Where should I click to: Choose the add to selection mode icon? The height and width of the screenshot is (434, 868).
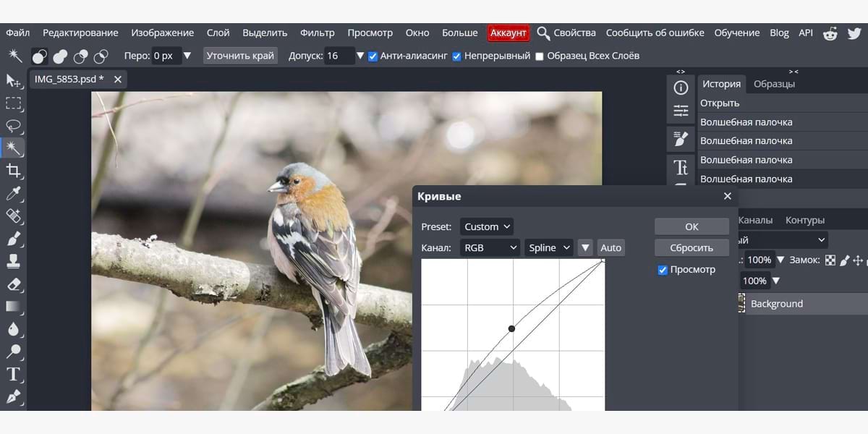coord(61,56)
